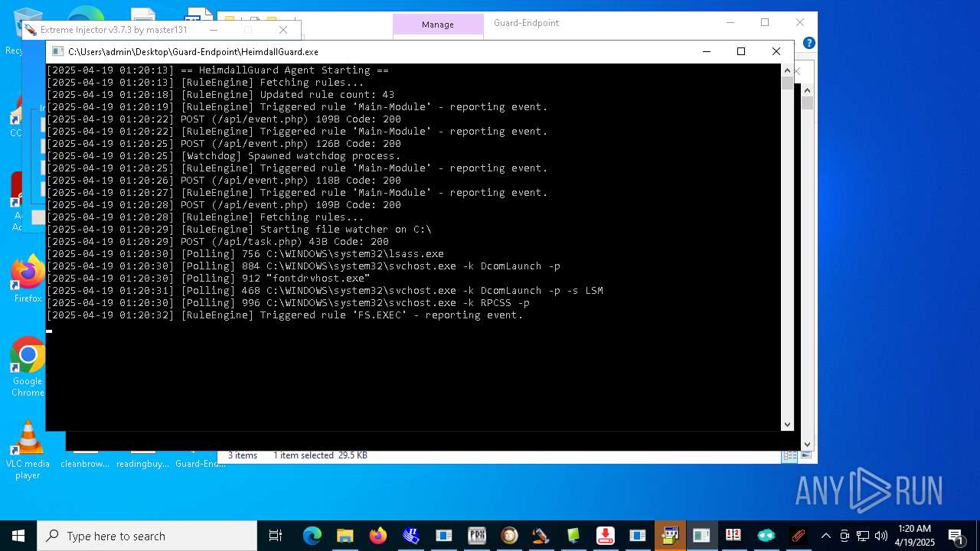Switch Explorer to details view icon
Viewport: 980px width, 551px height.
point(789,455)
